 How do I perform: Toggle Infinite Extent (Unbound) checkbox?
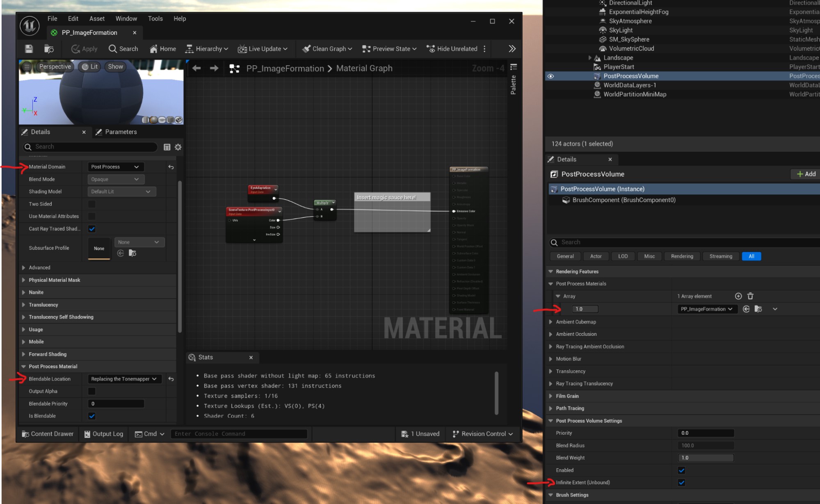(681, 483)
